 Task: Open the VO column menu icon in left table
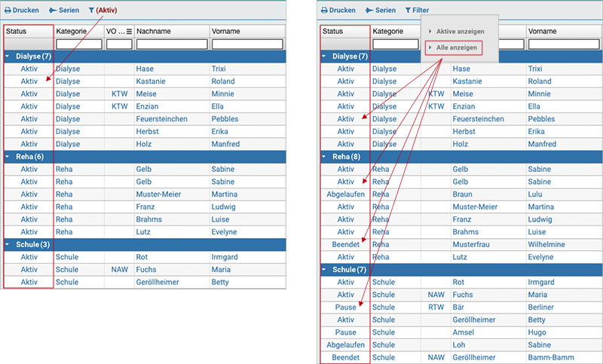[x=128, y=31]
